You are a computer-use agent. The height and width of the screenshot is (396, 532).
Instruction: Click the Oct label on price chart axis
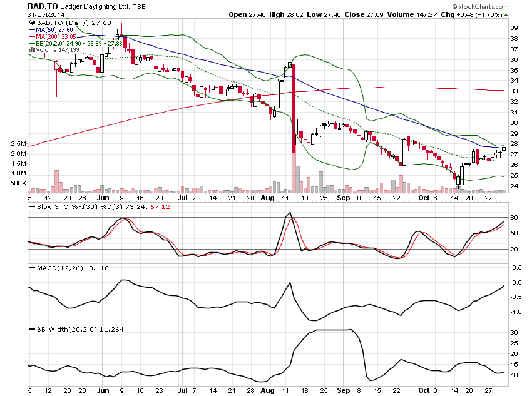point(424,198)
